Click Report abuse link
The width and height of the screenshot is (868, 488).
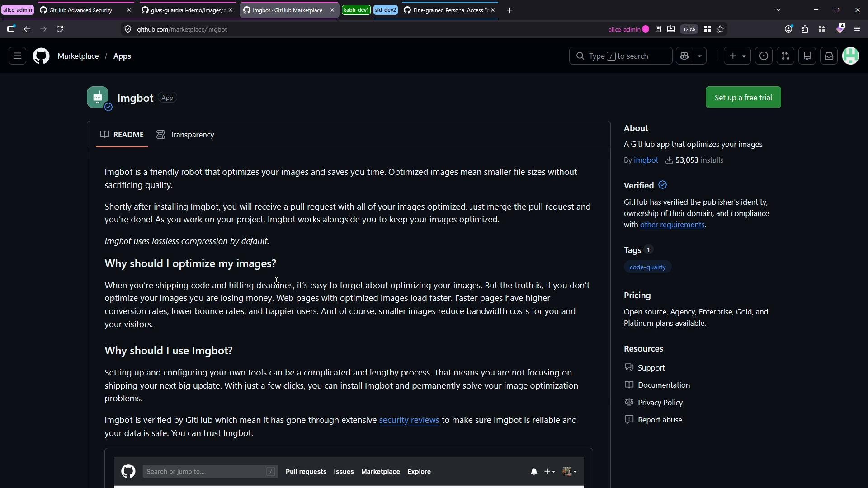[x=653, y=420]
